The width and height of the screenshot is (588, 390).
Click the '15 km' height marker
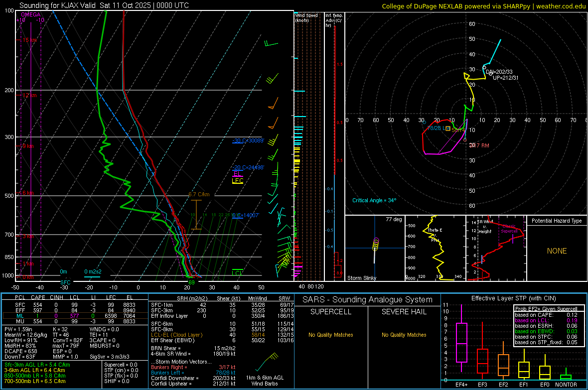coord(30,40)
